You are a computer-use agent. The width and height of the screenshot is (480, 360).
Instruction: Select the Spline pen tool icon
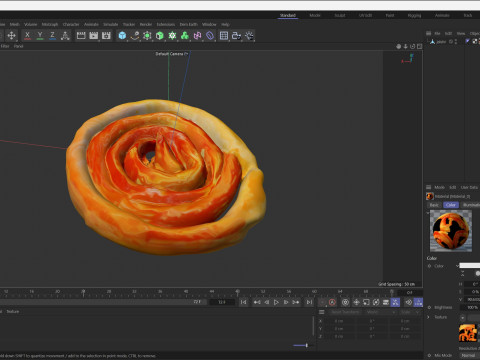[135, 35]
